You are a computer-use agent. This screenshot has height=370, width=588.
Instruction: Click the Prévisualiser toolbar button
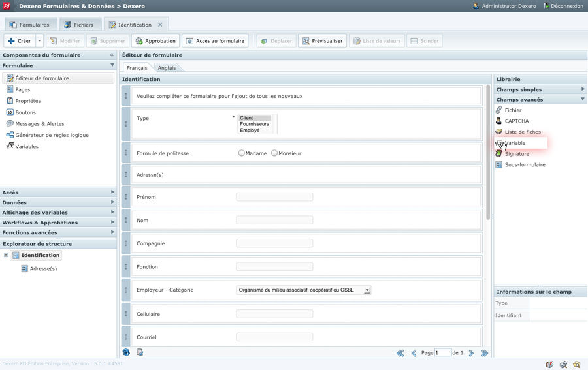[x=322, y=41]
